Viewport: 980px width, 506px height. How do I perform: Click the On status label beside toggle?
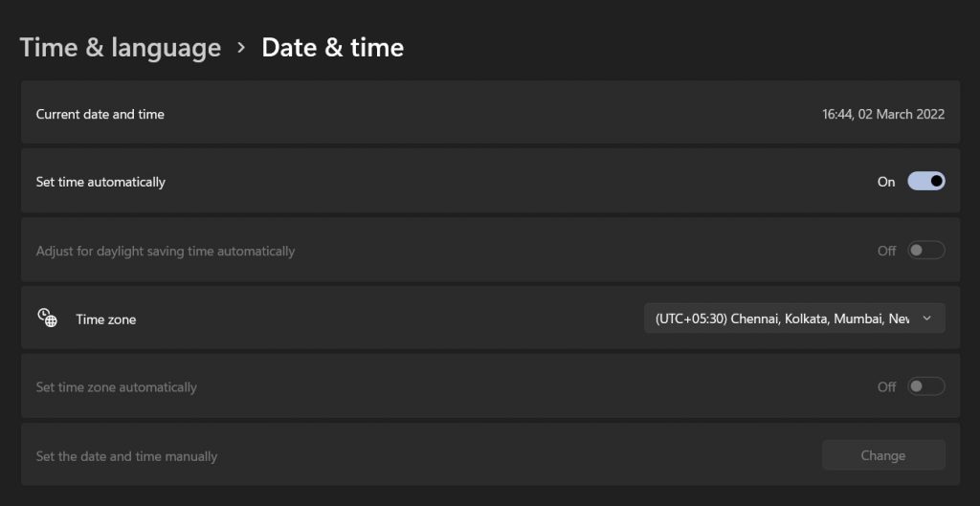click(886, 182)
